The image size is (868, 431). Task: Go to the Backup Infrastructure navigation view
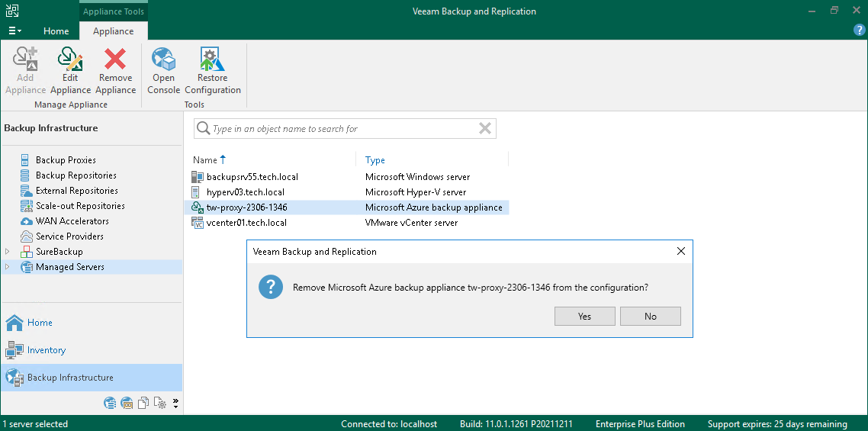[x=92, y=378]
